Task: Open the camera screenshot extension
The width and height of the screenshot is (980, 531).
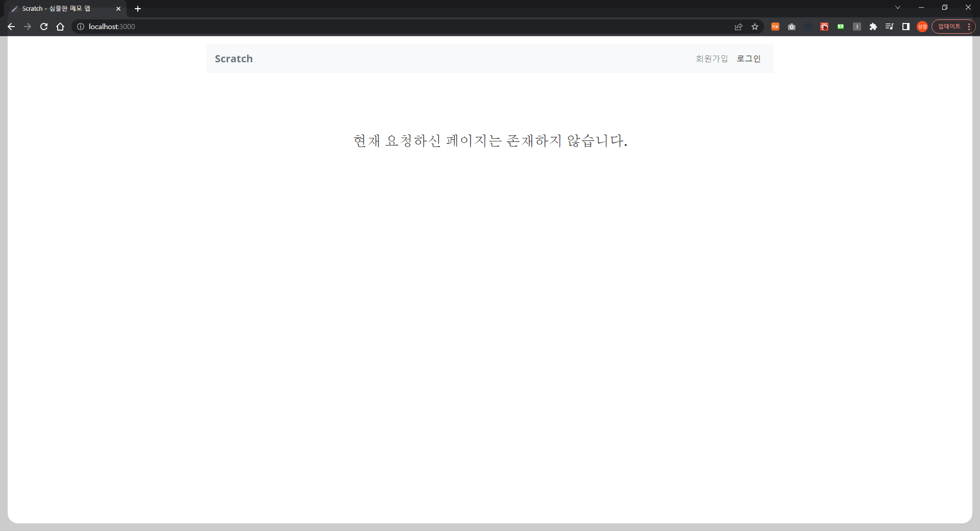Action: 792,27
